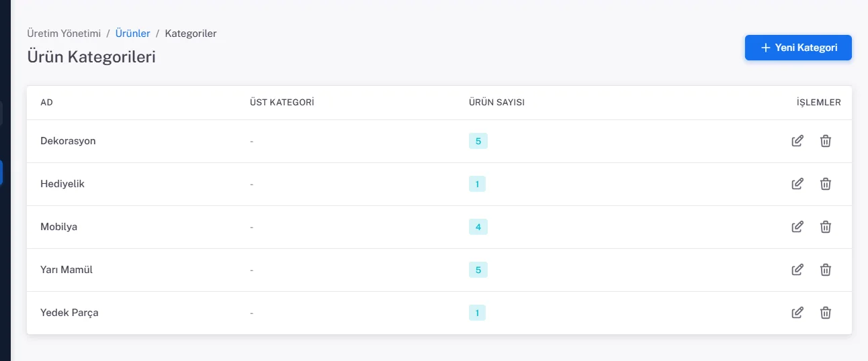This screenshot has height=361, width=868.
Task: Edit the Yarı Mamül category
Action: tap(797, 270)
